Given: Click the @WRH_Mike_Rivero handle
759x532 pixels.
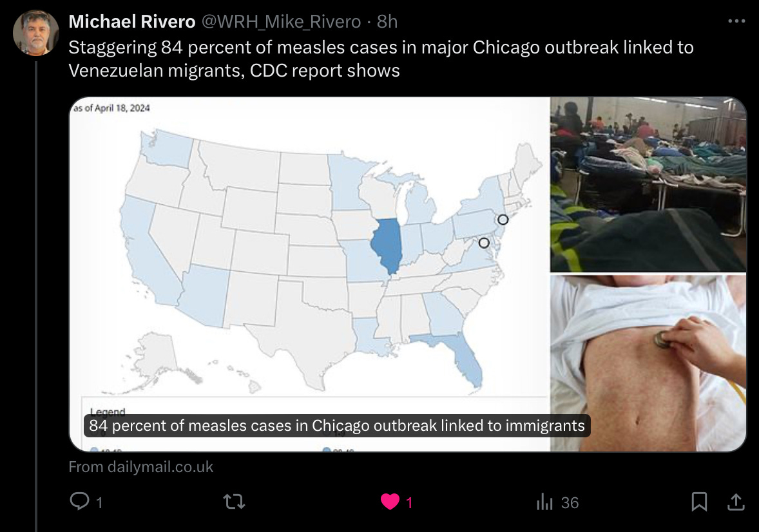Looking at the screenshot, I should (281, 22).
